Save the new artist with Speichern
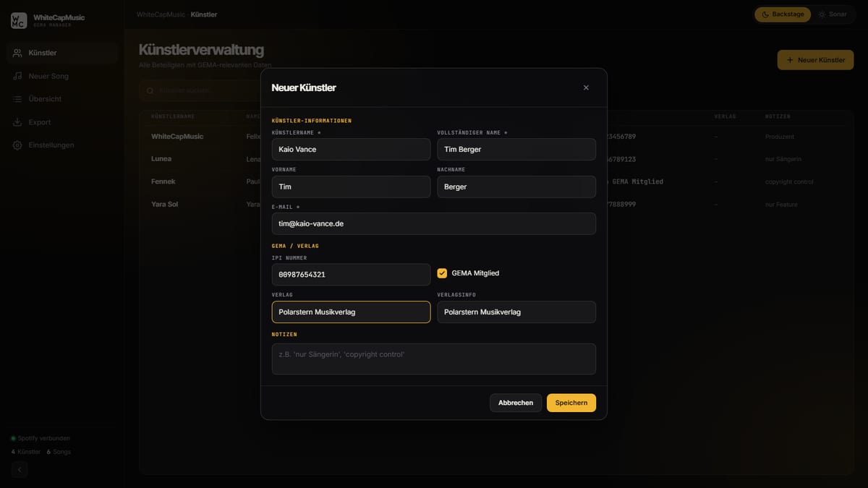This screenshot has height=488, width=868. (x=571, y=403)
